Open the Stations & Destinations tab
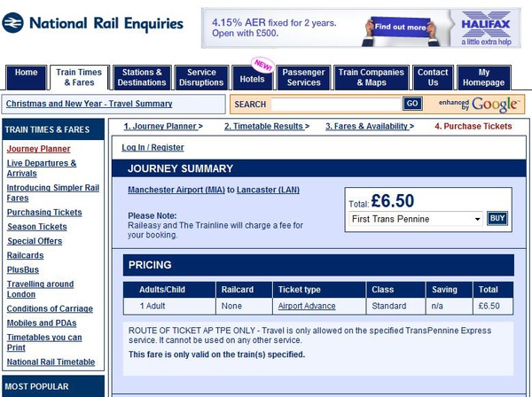Viewport: 532px width, 397px height. (142, 77)
